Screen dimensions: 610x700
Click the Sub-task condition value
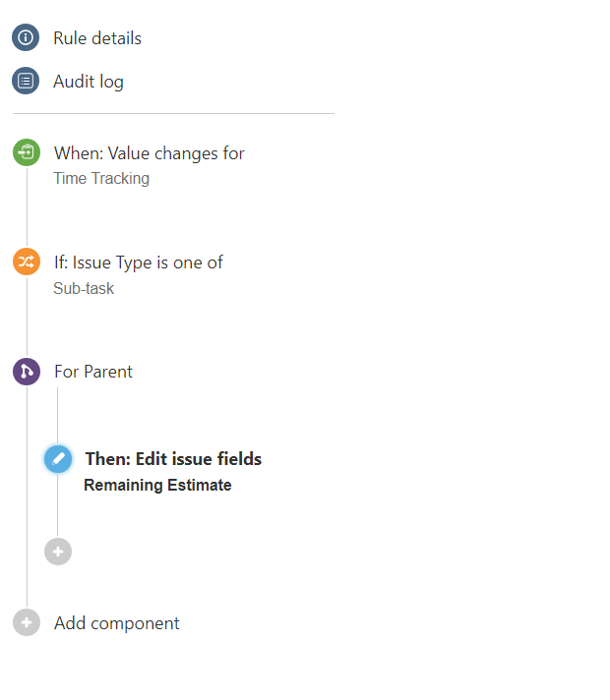84,288
